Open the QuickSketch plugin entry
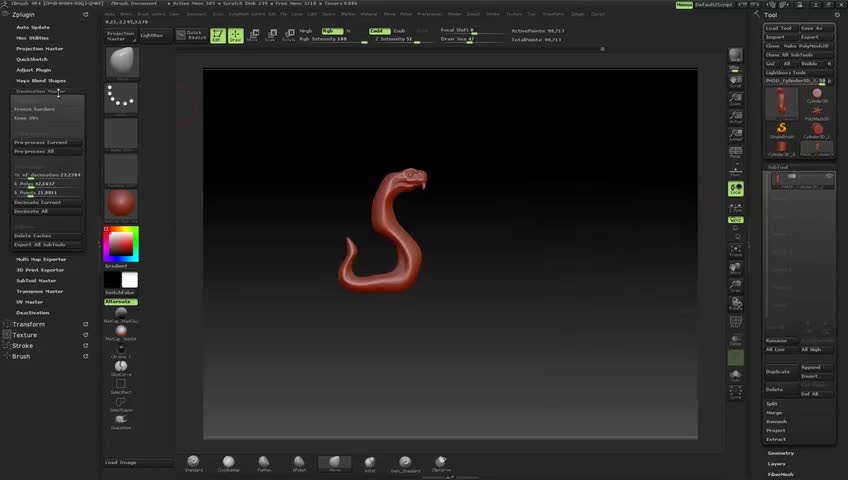This screenshot has width=848, height=480. (32, 59)
